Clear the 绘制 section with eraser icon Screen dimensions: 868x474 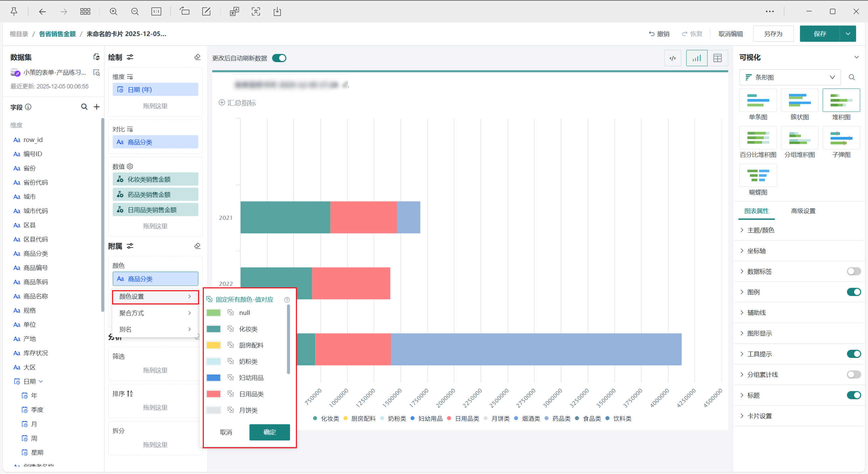[197, 57]
